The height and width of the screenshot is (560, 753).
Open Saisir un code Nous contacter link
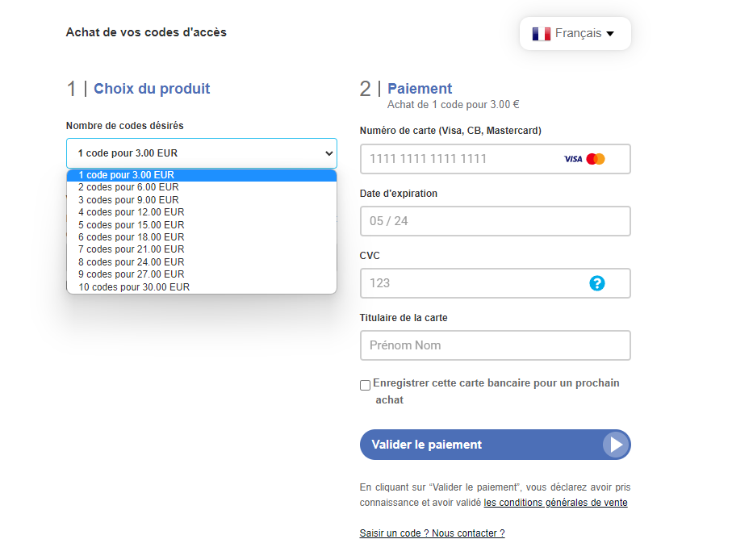(x=433, y=533)
